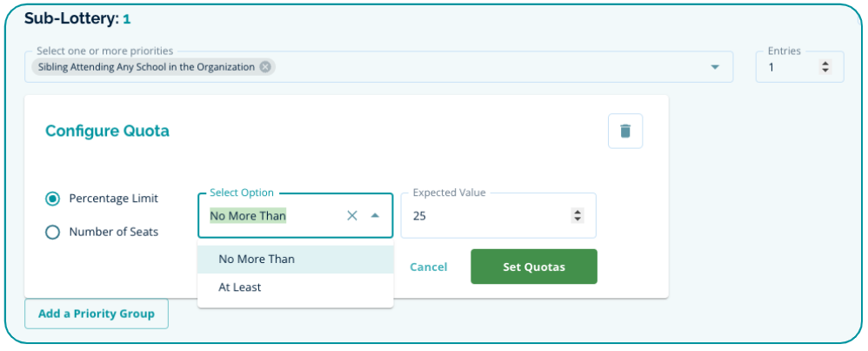Select the Percentage Limit radio button

[x=53, y=199]
